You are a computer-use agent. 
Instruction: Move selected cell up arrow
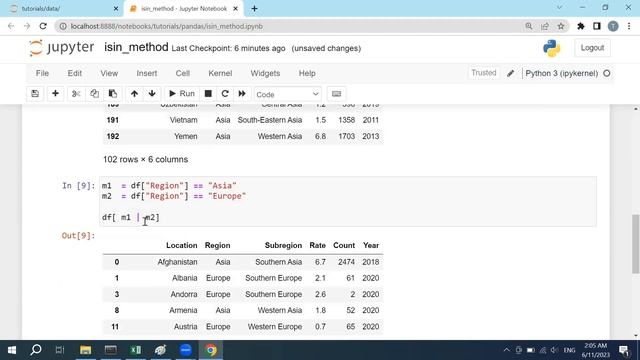[134, 94]
